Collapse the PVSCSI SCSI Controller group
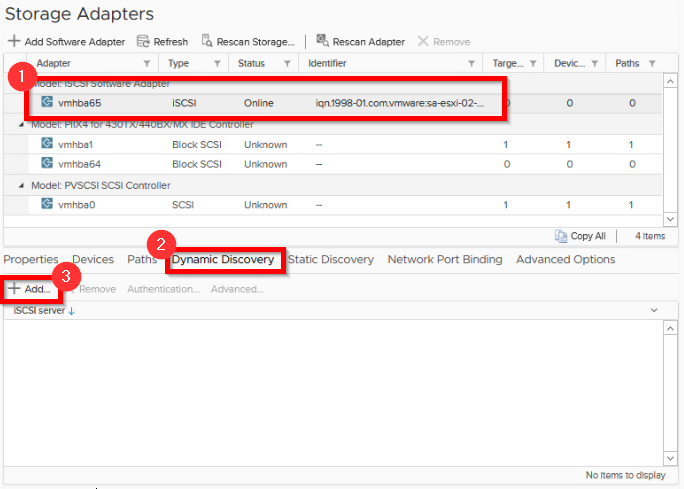Viewport: 684px width, 489px height. (21, 185)
